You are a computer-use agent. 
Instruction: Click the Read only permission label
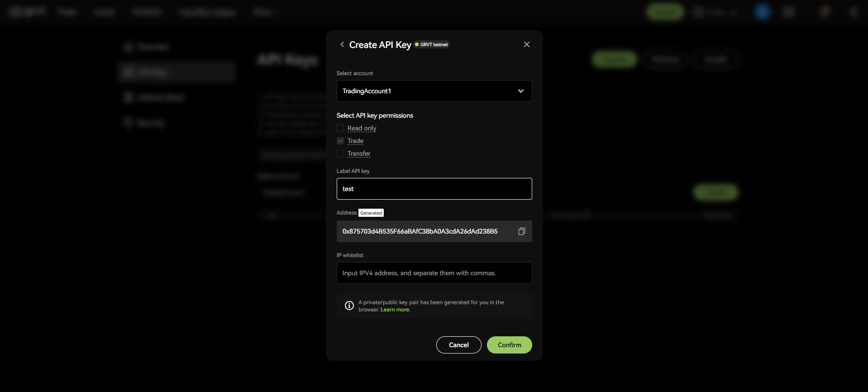(362, 128)
